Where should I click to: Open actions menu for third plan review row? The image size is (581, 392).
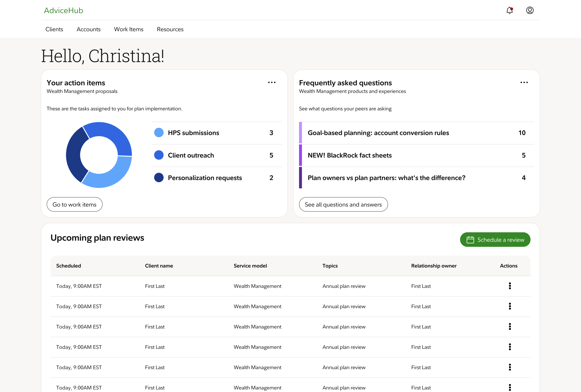click(510, 326)
